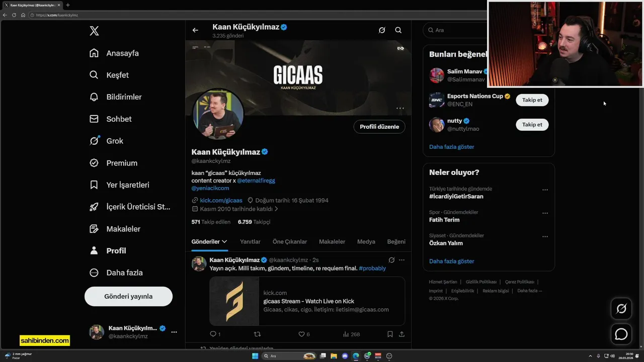Follow Esports Nations Cup
Viewport: 644px width, 362px height.
tap(532, 100)
